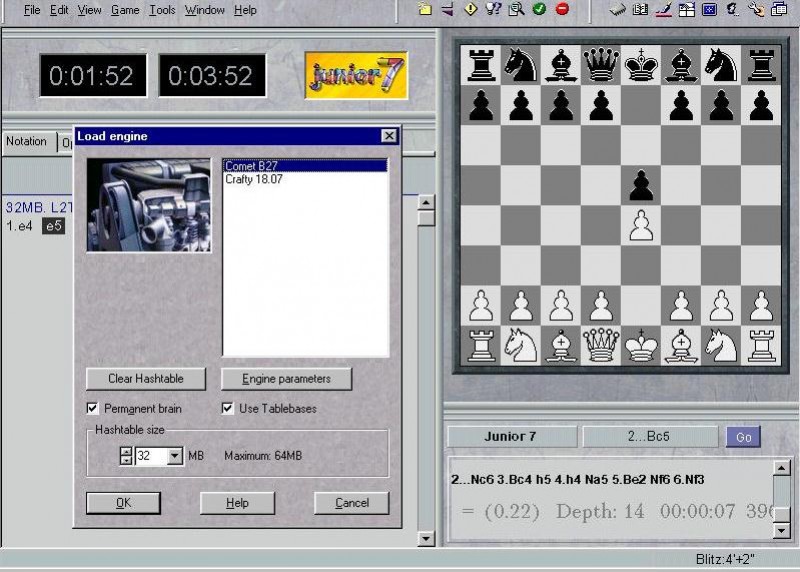Click the yellow diamond exclamation warning icon
Screen dimensions: 800x572
[x=470, y=9]
